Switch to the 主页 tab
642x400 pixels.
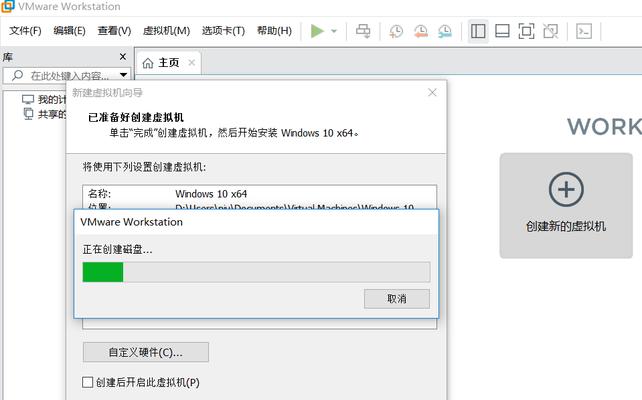click(x=168, y=63)
